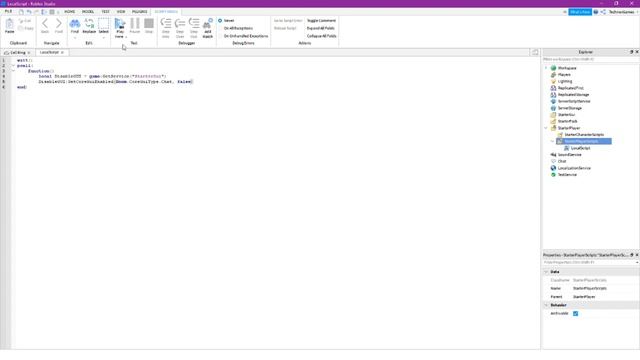Select Workspace in Explorer
Screen dimensions: 640x360
coord(567,68)
